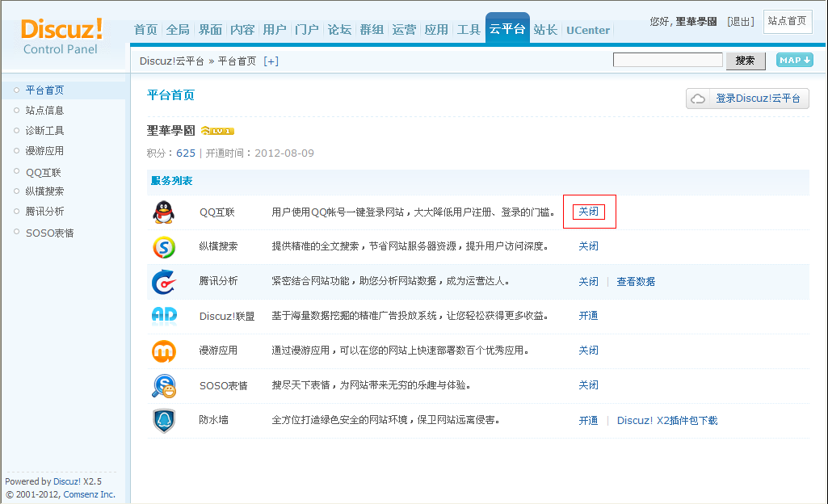This screenshot has width=828, height=504.
Task: Open the Discuz!联盟 AD icon
Action: tap(163, 316)
